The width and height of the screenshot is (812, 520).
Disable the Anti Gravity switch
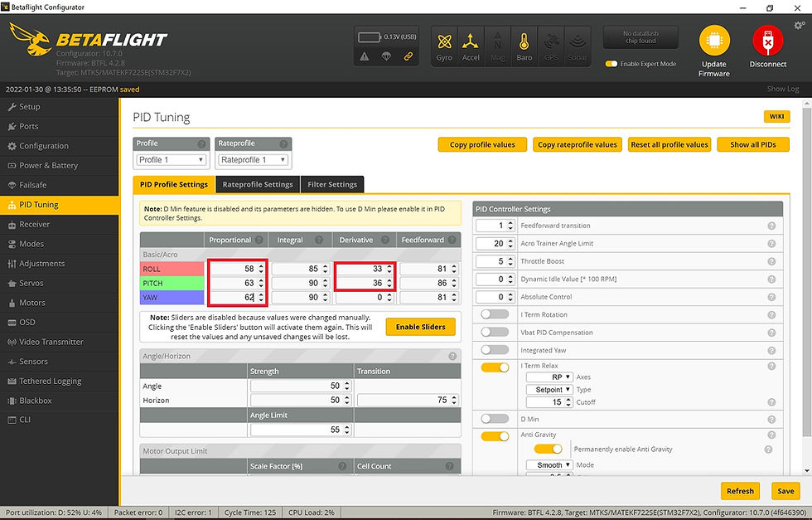(x=495, y=436)
